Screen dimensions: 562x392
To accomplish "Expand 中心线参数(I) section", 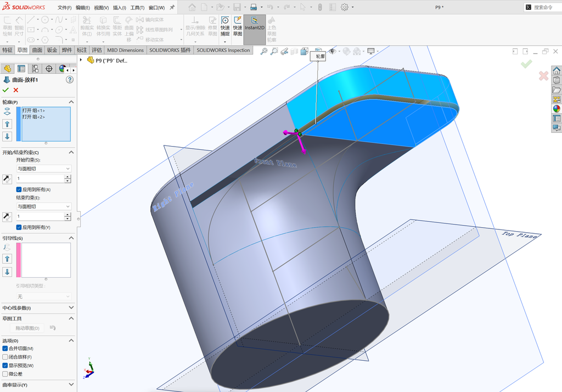I will pyautogui.click(x=71, y=307).
